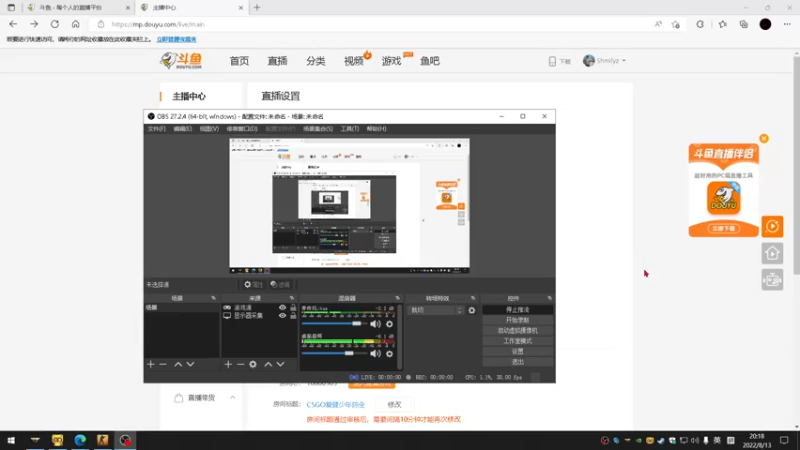
Task: Mute the mic/aux audio channel
Action: [376, 324]
